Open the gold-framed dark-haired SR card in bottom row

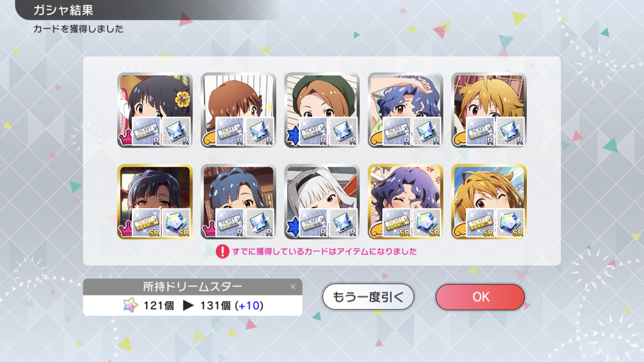[155, 202]
